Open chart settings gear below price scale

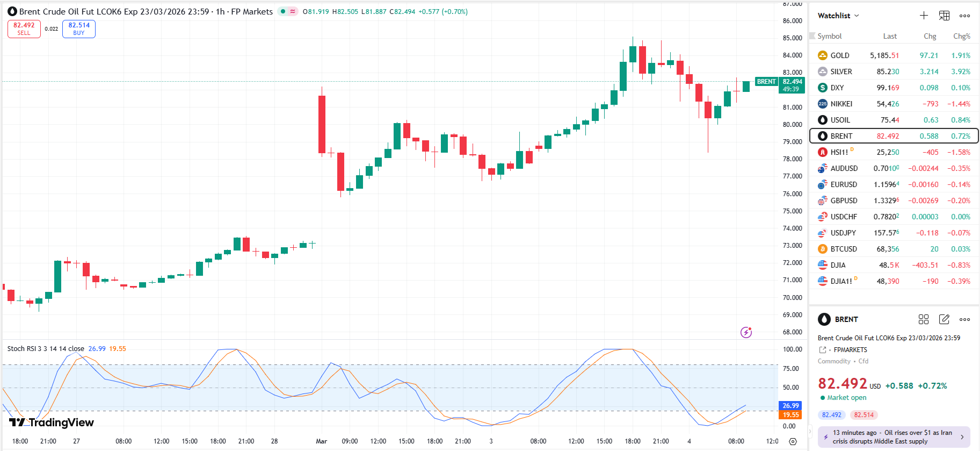[x=793, y=441]
